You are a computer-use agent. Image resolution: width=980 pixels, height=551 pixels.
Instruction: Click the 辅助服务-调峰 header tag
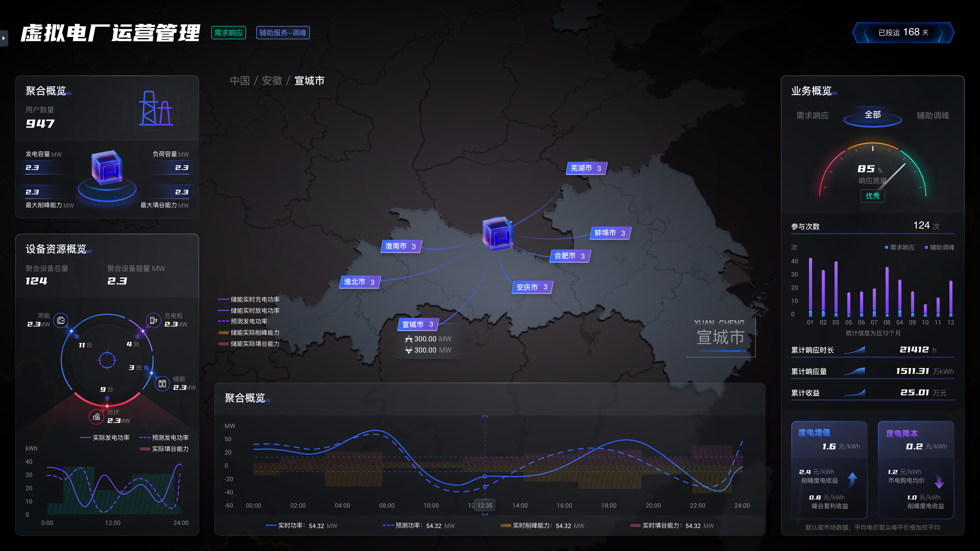pos(283,33)
